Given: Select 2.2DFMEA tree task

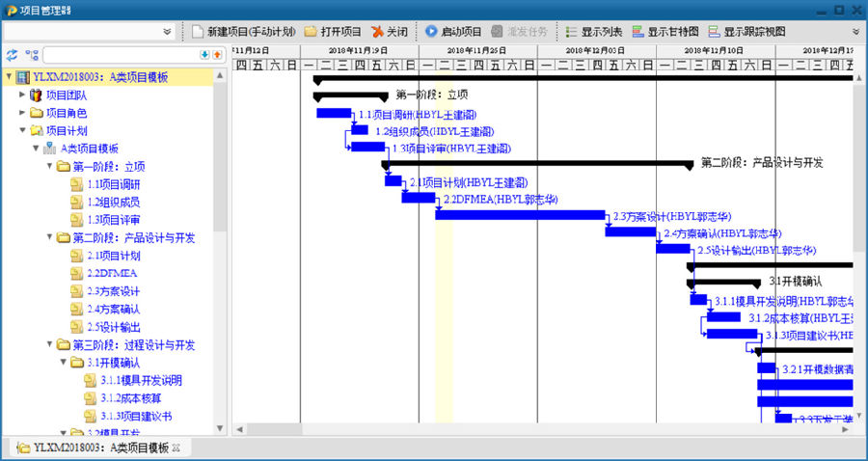Looking at the screenshot, I should [113, 273].
